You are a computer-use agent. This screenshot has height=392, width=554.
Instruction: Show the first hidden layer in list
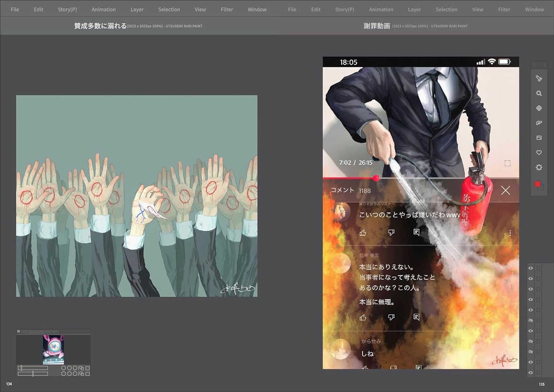coord(531,320)
